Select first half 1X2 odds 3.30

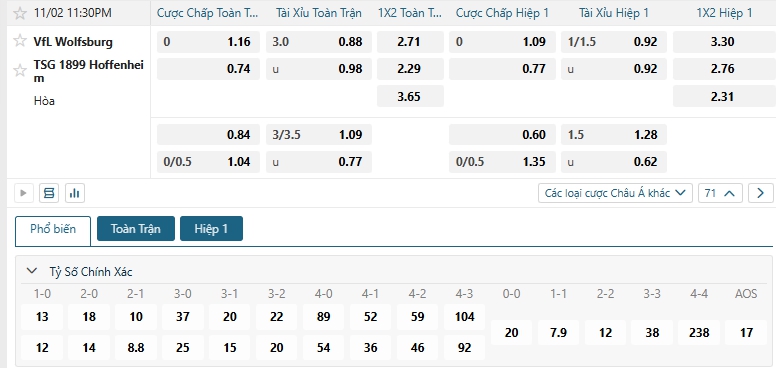point(724,42)
